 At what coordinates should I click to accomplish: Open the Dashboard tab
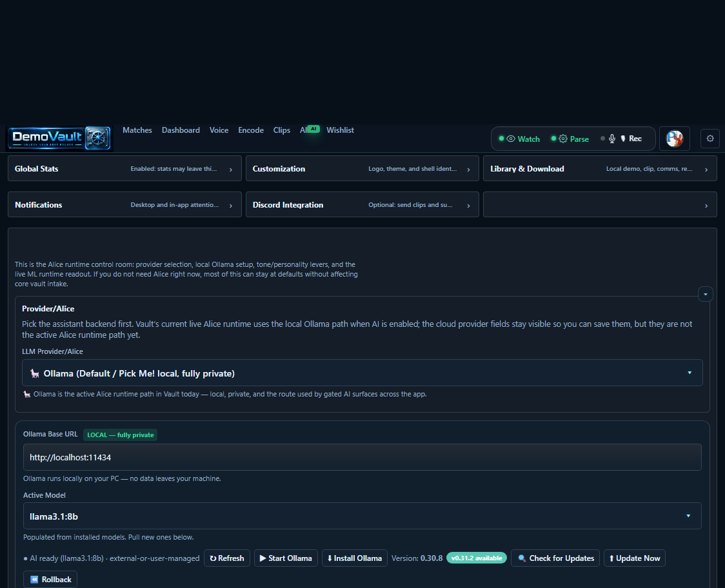tap(181, 130)
